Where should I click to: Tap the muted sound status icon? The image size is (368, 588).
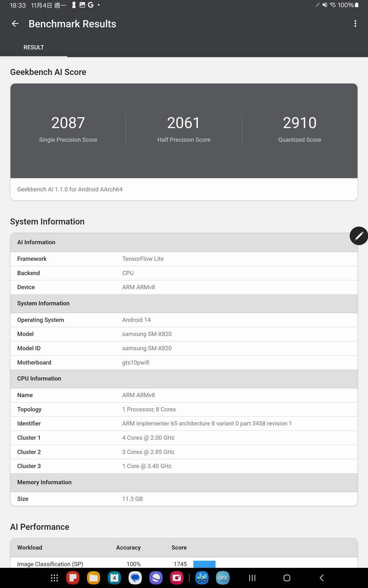(x=325, y=5)
